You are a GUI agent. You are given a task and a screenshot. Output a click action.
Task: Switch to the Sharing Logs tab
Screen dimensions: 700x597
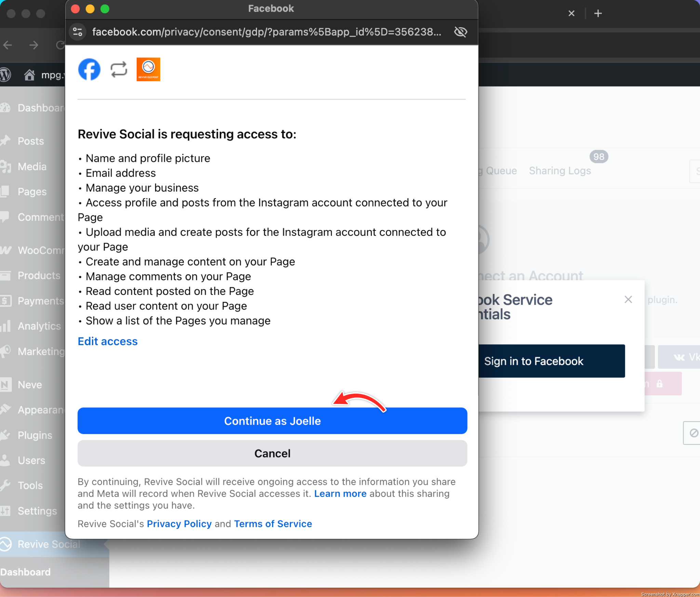click(x=560, y=171)
